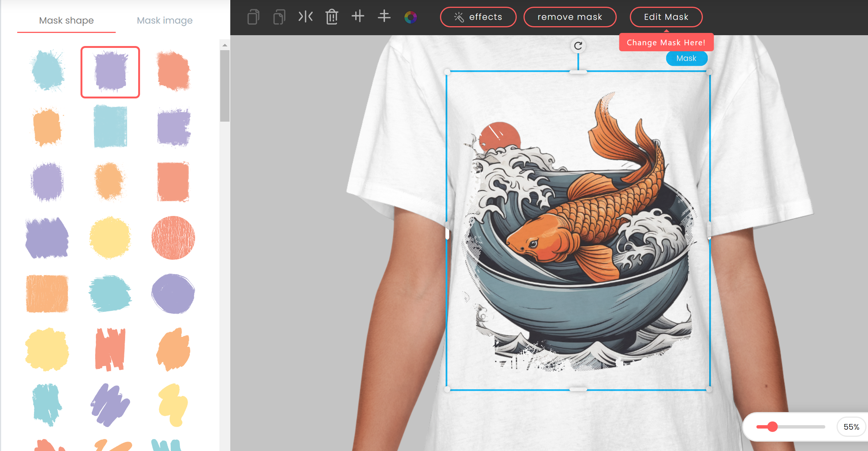Select the salmon vertical strokes mask
Image resolution: width=868 pixels, height=451 pixels.
(x=110, y=350)
